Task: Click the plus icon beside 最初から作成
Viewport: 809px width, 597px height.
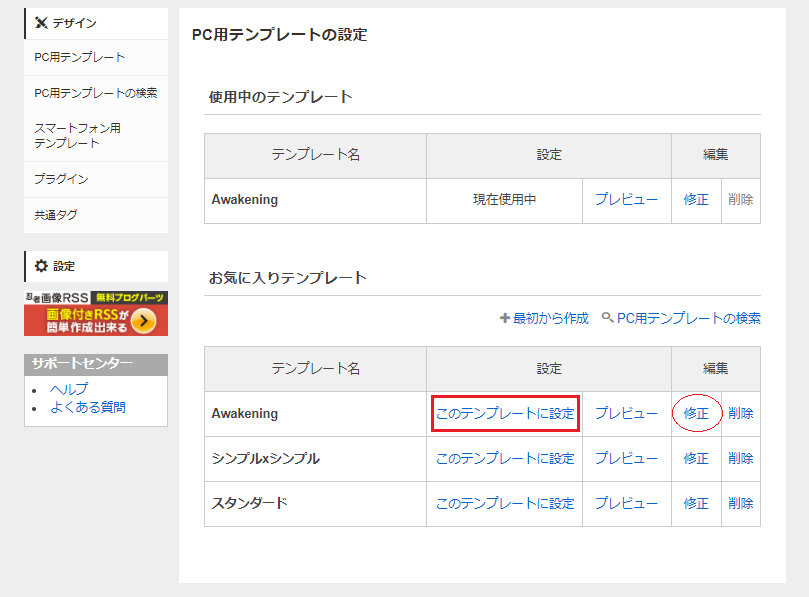Action: pos(505,319)
